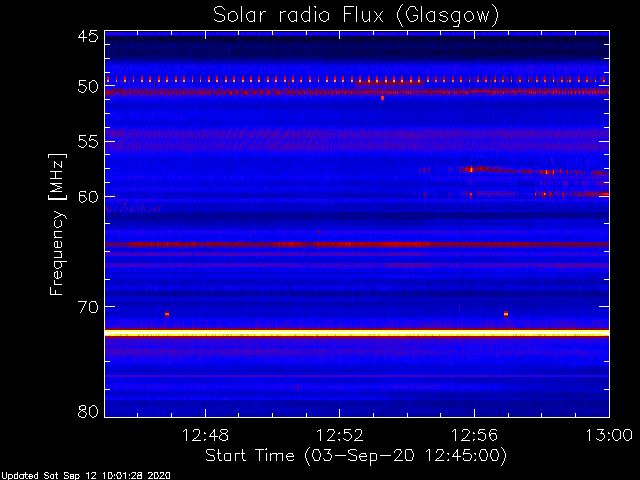Click the "Frequency [MHz]" axis label
Screen dimensions: 640x480
click(x=57, y=224)
